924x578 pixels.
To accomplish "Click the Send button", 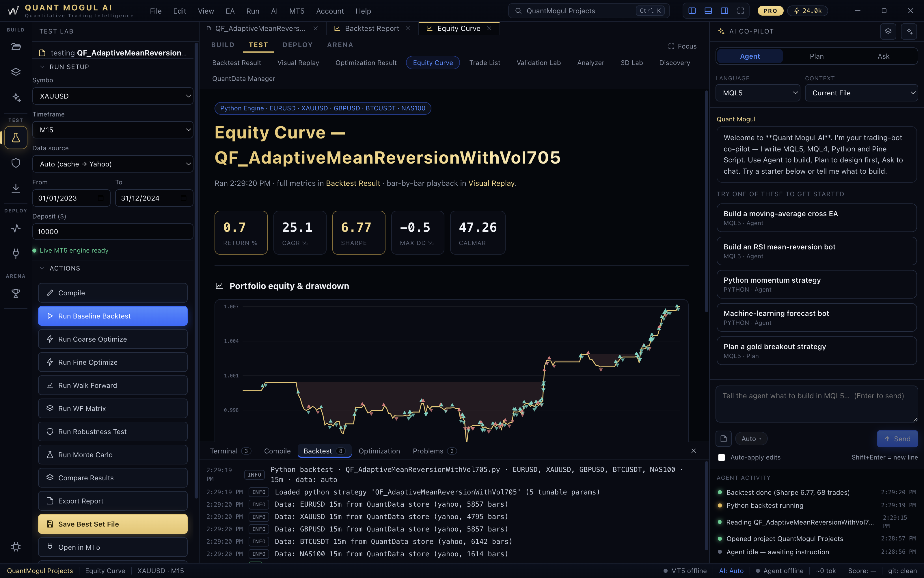I will tap(897, 439).
